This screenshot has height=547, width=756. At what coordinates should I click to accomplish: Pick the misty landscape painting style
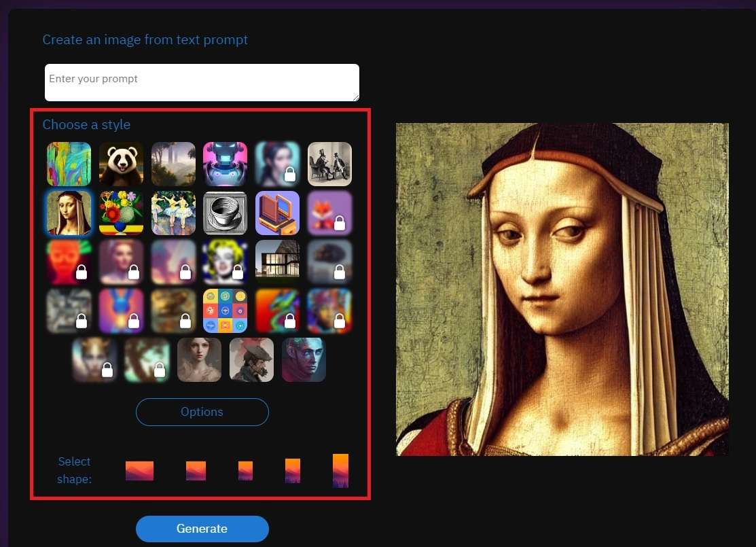(x=174, y=164)
